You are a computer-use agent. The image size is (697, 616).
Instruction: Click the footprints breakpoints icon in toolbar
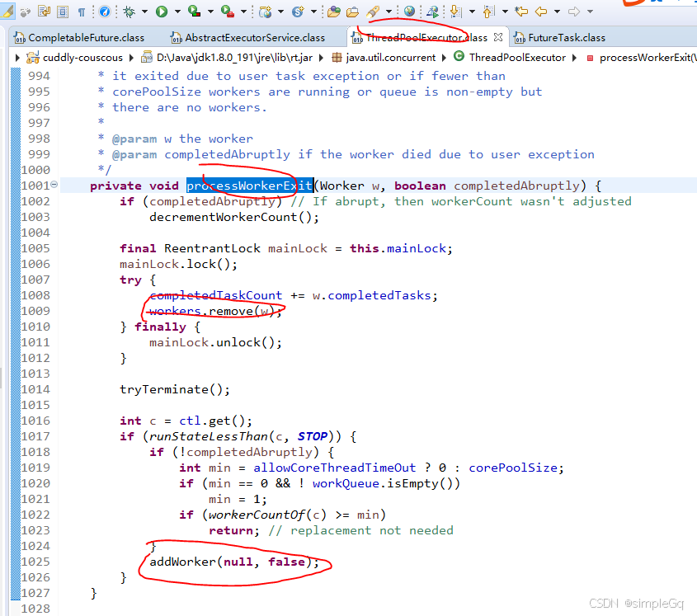(26, 12)
